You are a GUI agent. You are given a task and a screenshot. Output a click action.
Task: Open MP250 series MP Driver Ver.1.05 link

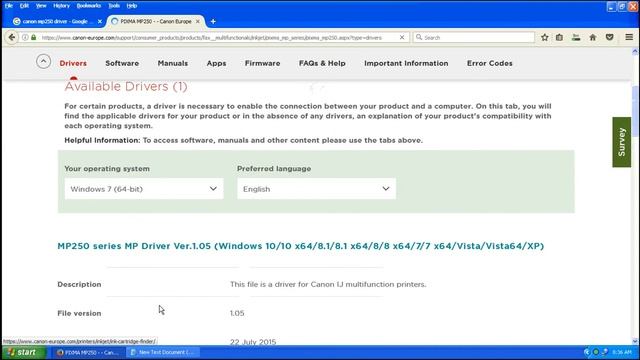[x=300, y=246]
